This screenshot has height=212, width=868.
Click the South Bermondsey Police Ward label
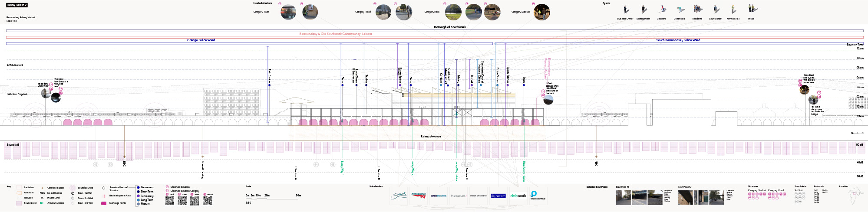click(678, 40)
